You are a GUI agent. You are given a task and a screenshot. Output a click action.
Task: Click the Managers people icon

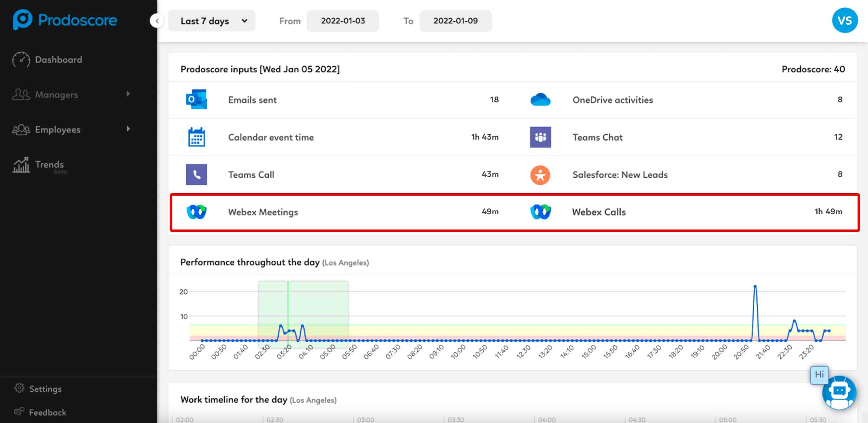(x=21, y=94)
